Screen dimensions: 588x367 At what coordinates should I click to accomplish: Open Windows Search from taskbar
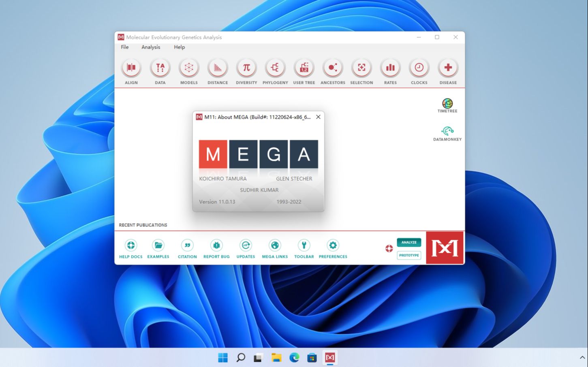[x=241, y=358]
